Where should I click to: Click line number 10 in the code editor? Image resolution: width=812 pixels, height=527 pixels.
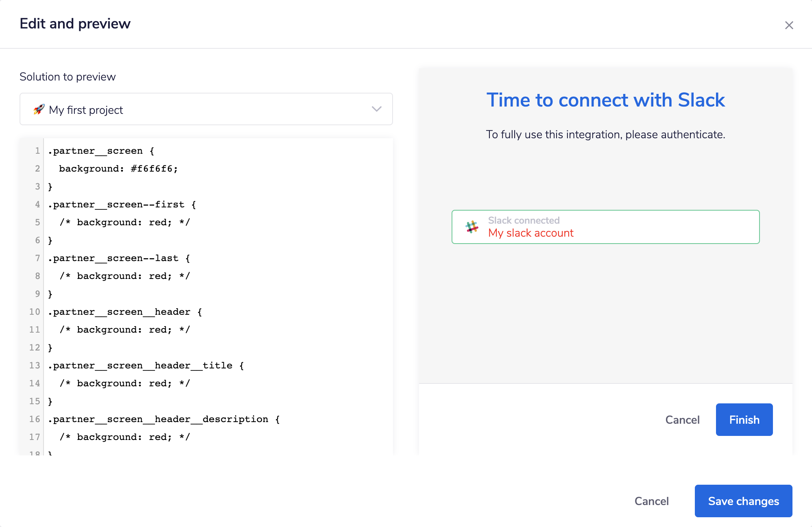(x=34, y=311)
